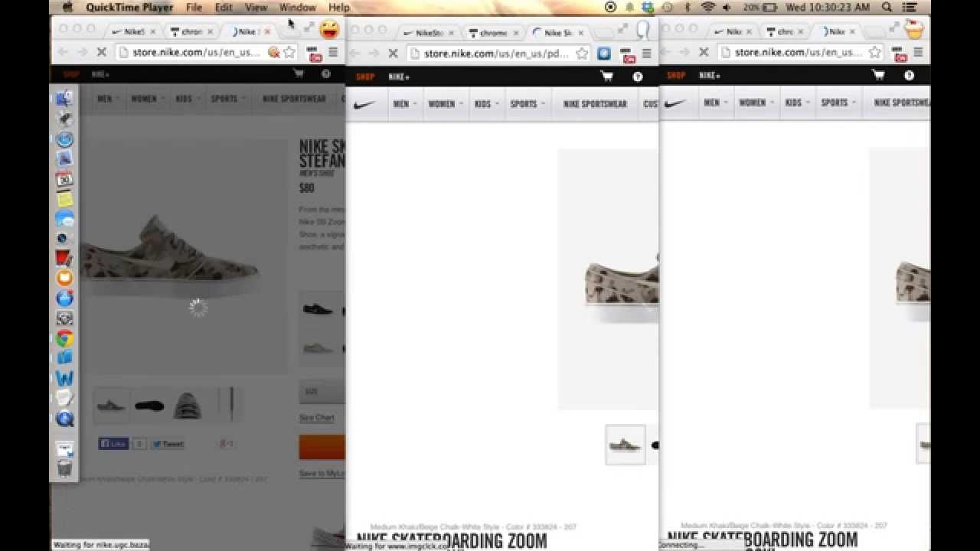Viewport: 980px width, 551px height.
Task: Expand WOMEN dropdown in middle window
Action: 446,104
